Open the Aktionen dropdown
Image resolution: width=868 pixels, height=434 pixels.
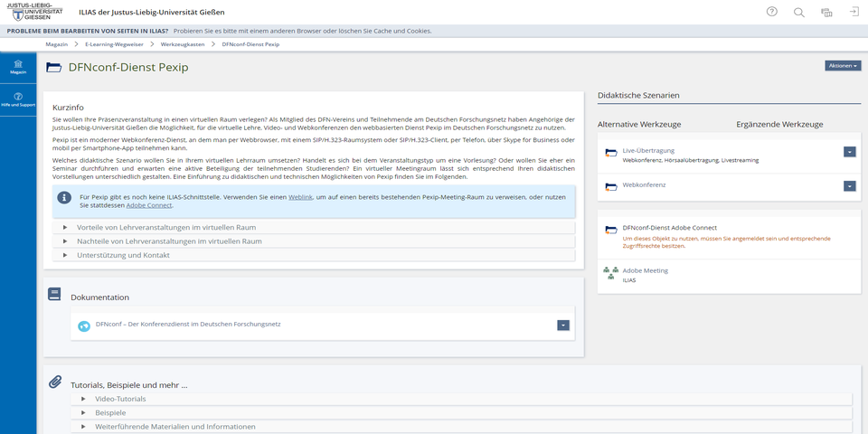(x=843, y=65)
